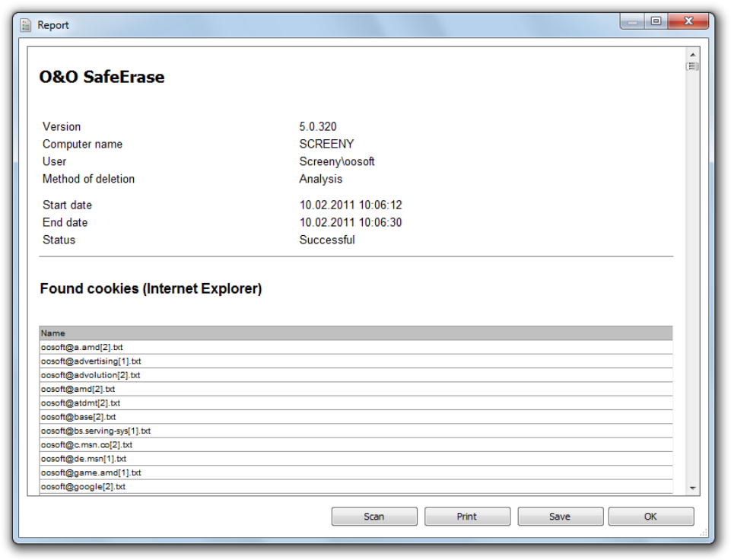The width and height of the screenshot is (731, 560).
Task: Click the Successful status value
Action: click(327, 240)
